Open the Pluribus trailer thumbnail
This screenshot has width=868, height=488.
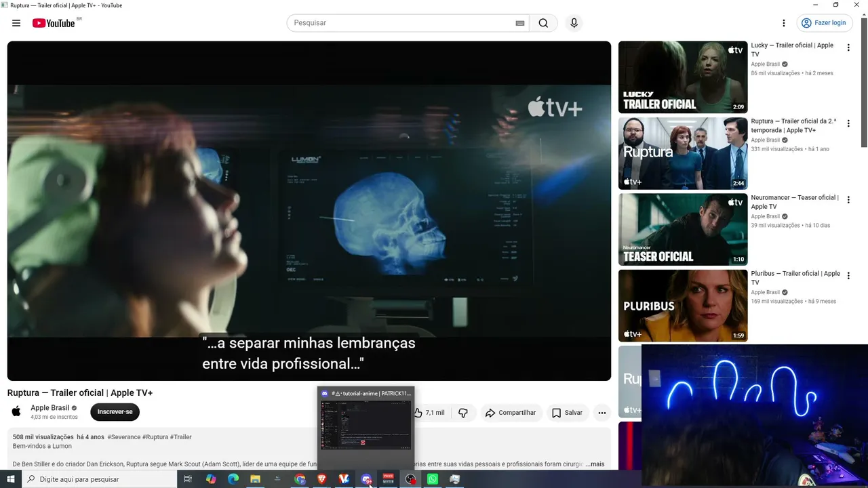pyautogui.click(x=683, y=306)
